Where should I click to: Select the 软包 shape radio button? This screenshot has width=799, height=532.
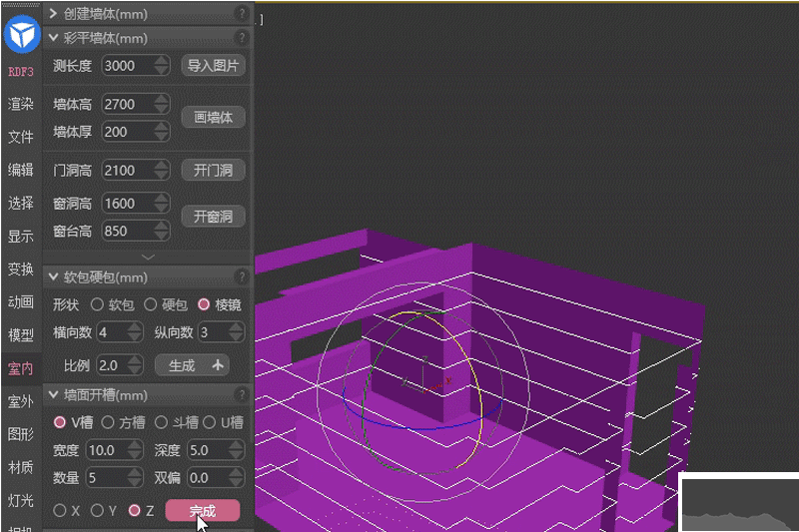pyautogui.click(x=98, y=303)
